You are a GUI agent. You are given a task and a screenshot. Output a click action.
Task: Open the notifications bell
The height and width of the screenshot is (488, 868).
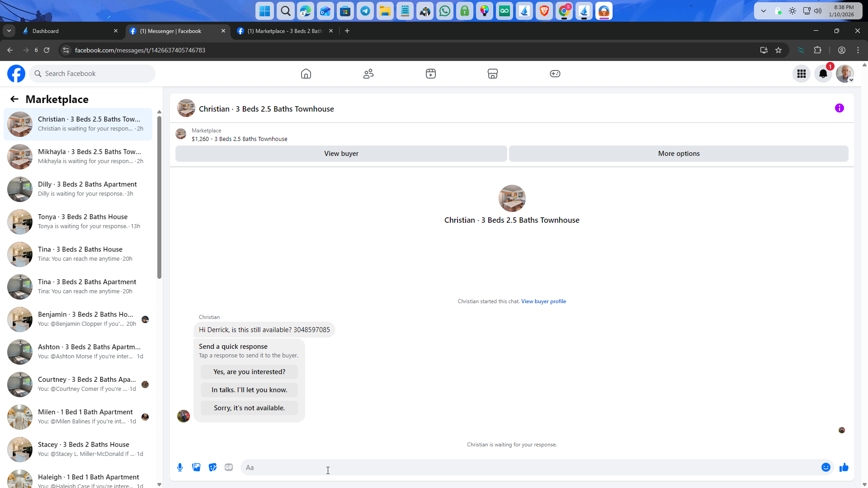click(x=823, y=74)
